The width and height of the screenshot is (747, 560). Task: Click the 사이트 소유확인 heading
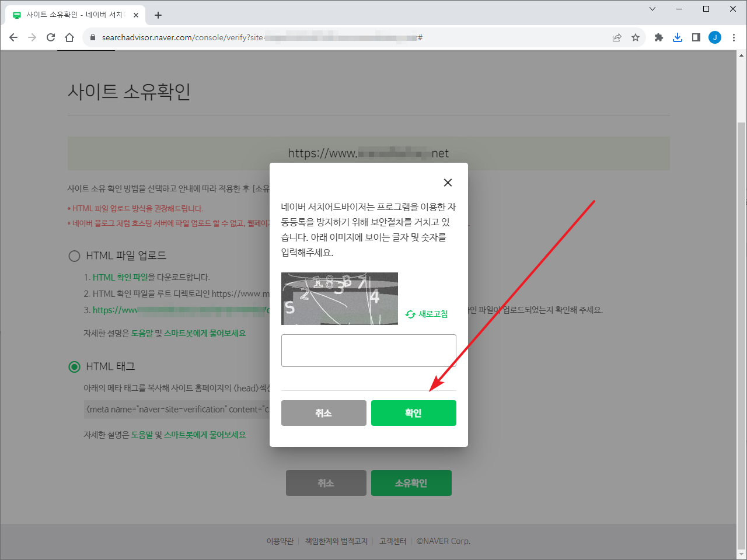(x=129, y=92)
